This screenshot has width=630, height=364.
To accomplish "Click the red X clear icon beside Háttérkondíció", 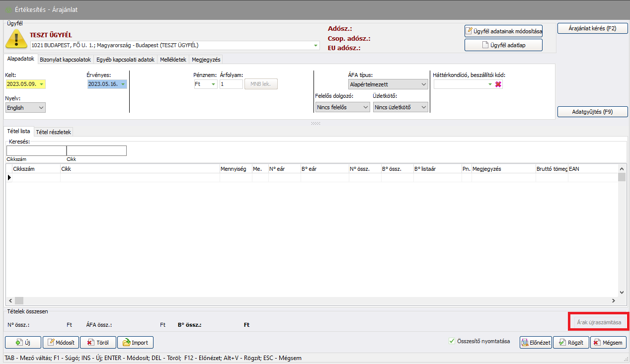I will (498, 84).
